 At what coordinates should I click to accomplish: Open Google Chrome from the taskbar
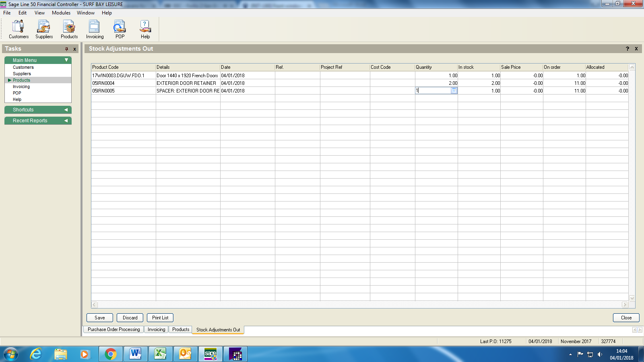(x=110, y=354)
